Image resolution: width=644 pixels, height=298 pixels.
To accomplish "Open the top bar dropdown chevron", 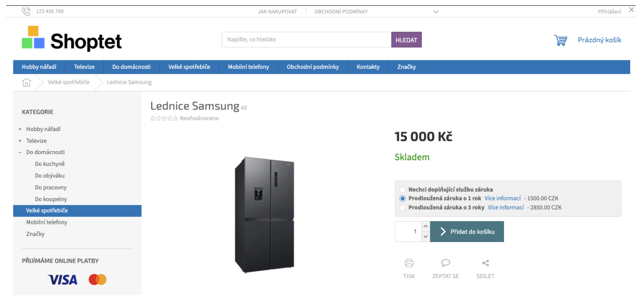I will (x=436, y=12).
